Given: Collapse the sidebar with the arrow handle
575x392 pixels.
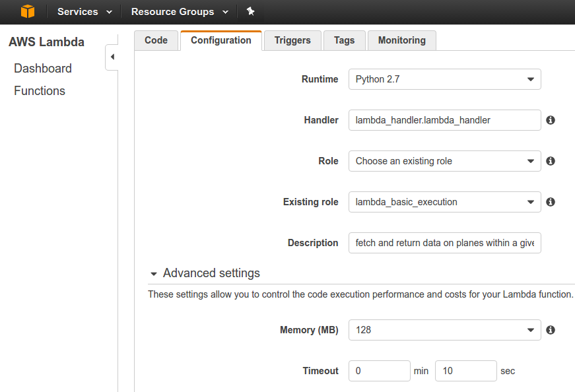Looking at the screenshot, I should [x=112, y=57].
